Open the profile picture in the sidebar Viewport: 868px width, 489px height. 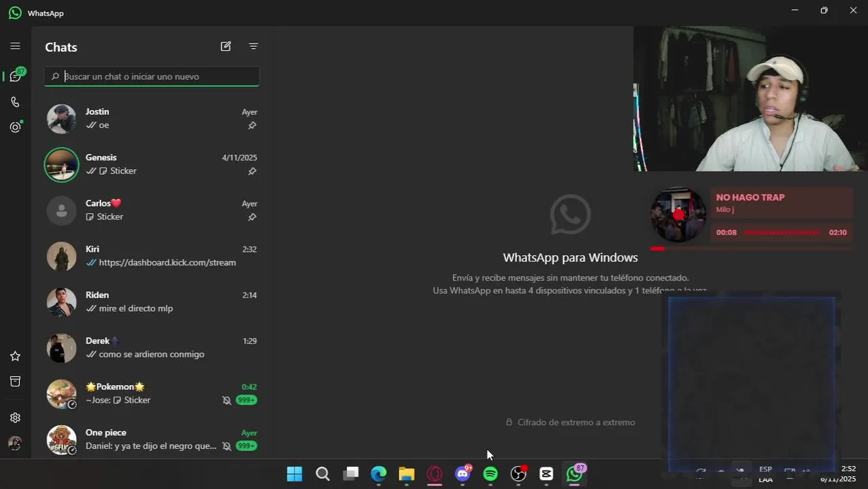click(x=15, y=443)
